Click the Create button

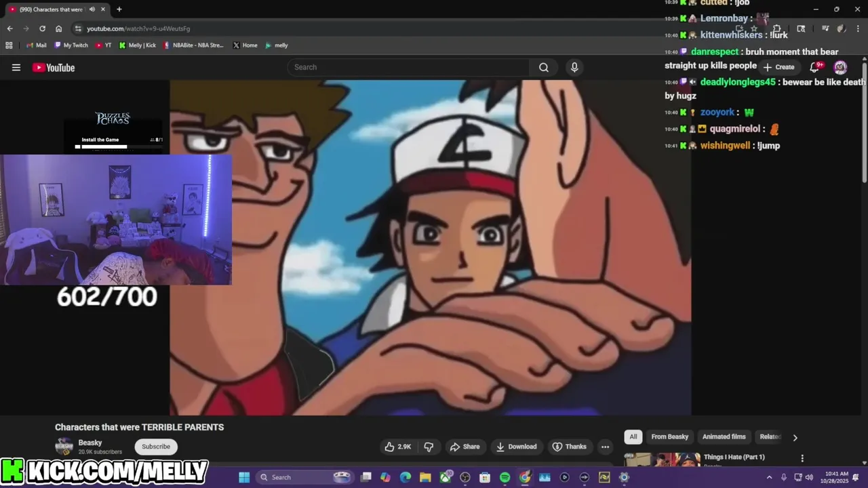click(x=778, y=67)
